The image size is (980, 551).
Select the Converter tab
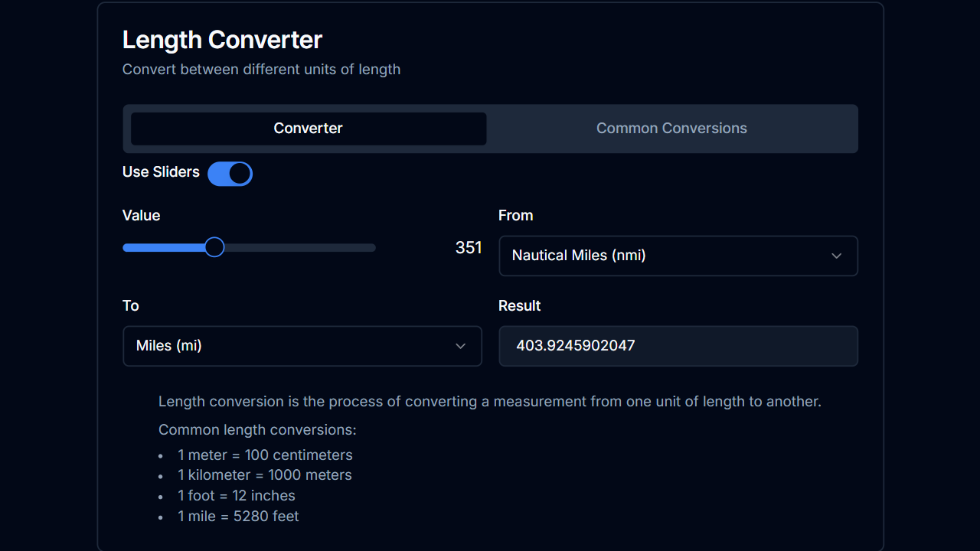pyautogui.click(x=308, y=129)
